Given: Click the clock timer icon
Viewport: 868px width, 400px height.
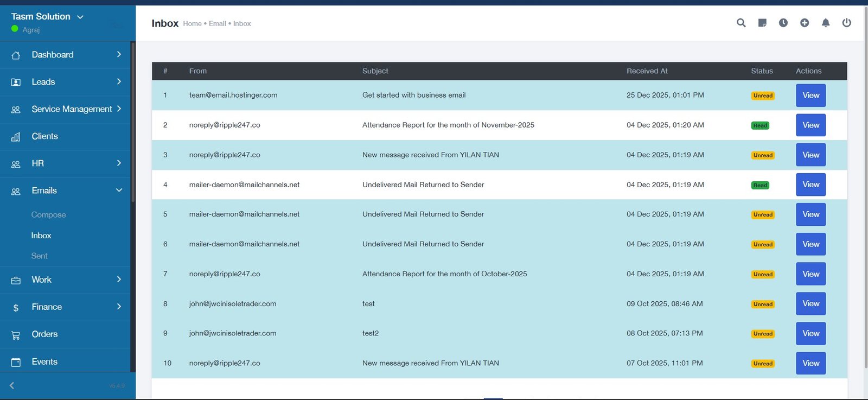Looking at the screenshot, I should 783,23.
